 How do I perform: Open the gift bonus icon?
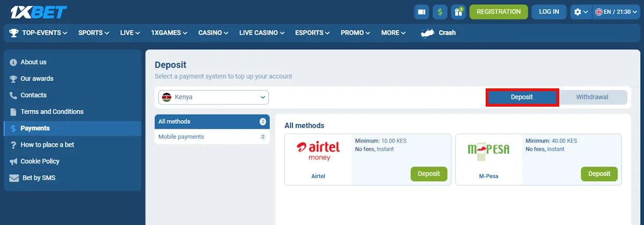[458, 12]
